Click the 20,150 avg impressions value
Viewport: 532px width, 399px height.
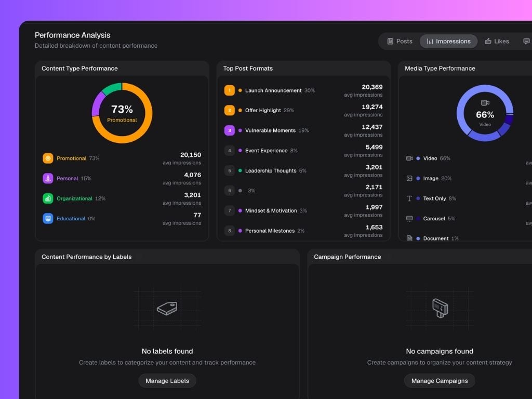190,155
